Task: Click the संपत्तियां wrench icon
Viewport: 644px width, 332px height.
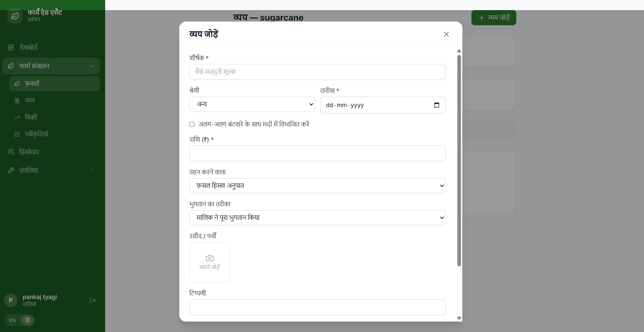Action: click(11, 170)
